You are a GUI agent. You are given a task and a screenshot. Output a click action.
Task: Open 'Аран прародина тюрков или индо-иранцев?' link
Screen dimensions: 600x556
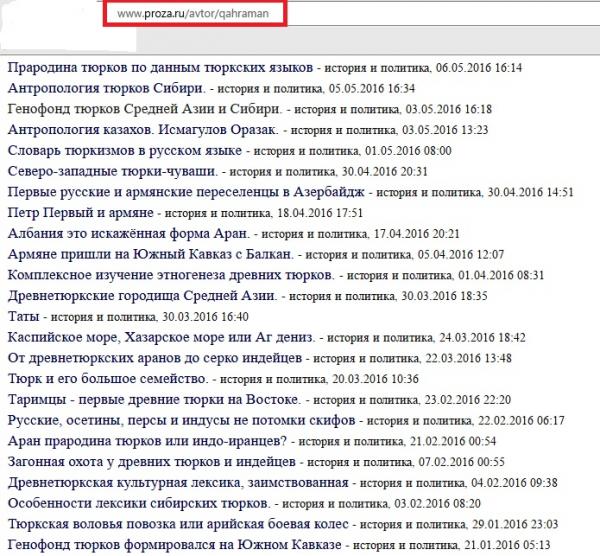[147, 441]
